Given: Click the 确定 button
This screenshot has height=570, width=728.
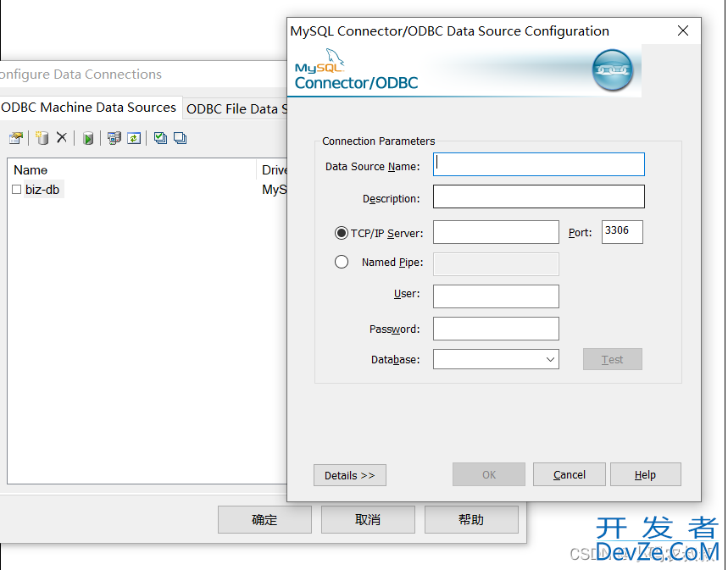Looking at the screenshot, I should tap(264, 519).
